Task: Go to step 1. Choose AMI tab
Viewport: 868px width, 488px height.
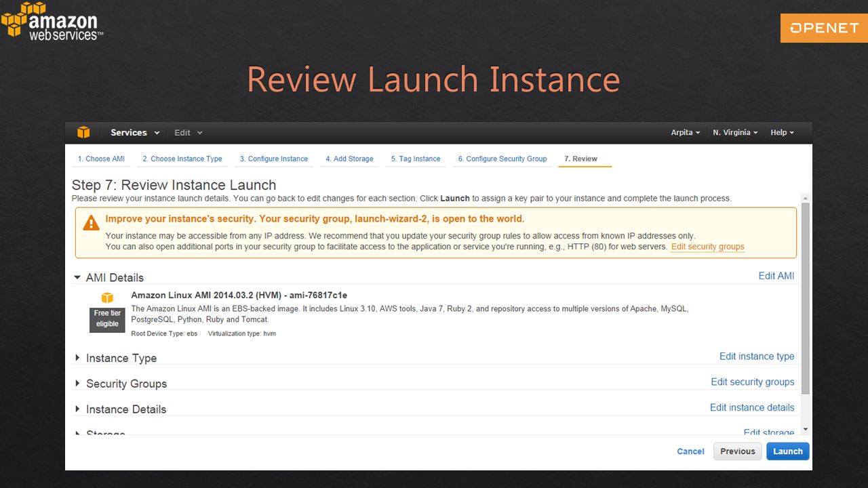Action: coord(101,159)
